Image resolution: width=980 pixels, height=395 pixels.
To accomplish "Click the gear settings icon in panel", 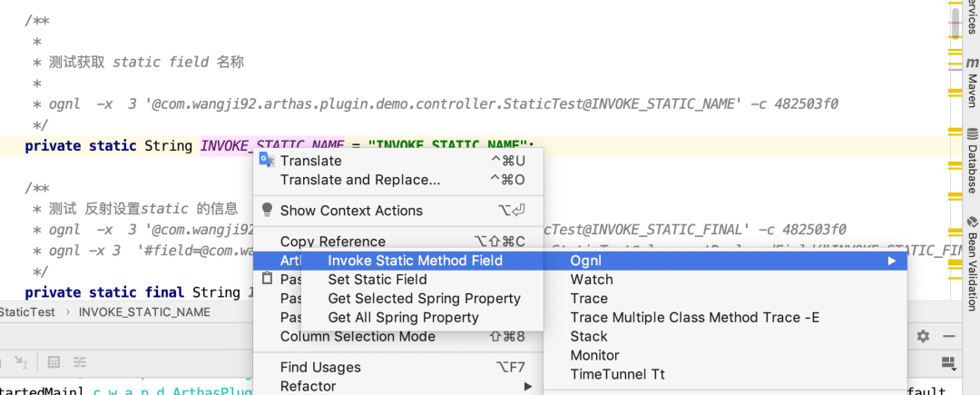I will [x=923, y=336].
